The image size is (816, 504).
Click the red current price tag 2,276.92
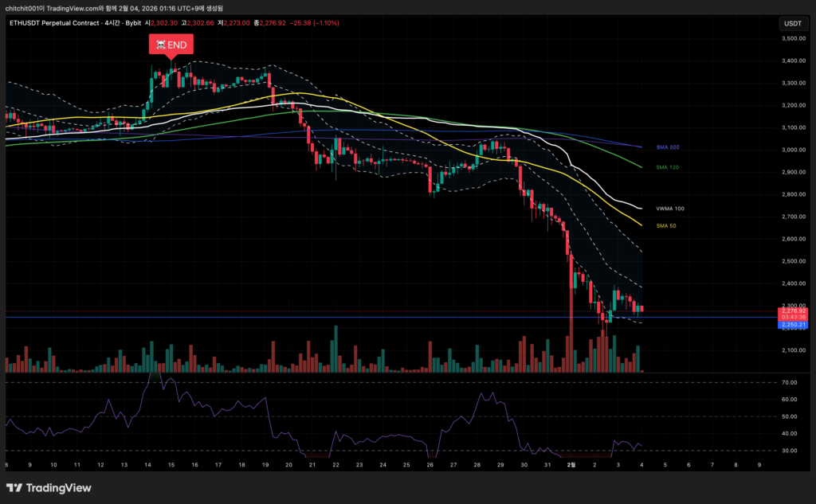pyautogui.click(x=792, y=311)
